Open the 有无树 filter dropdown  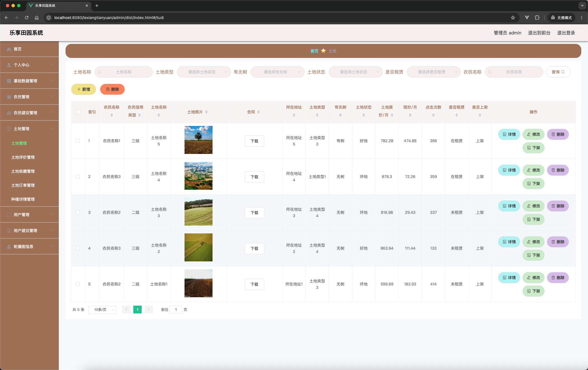point(277,72)
